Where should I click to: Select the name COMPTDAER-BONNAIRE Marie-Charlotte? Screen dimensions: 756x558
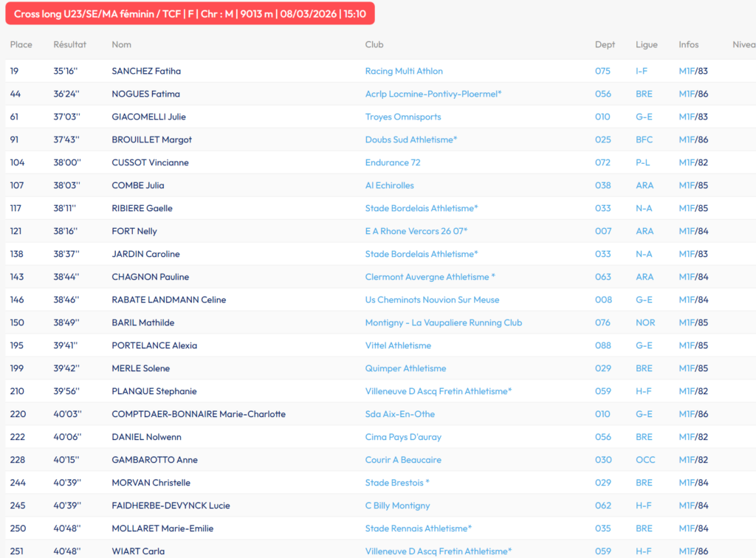click(199, 415)
